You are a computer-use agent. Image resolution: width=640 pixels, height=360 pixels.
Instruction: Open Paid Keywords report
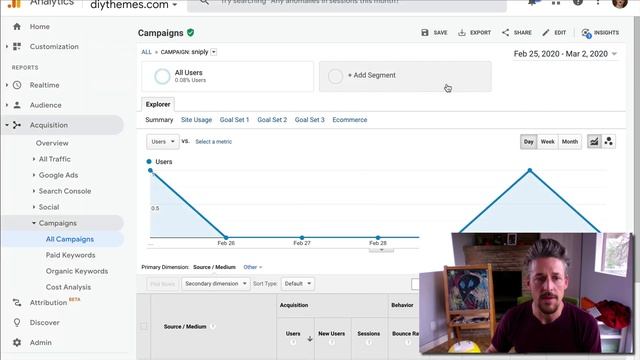70,255
